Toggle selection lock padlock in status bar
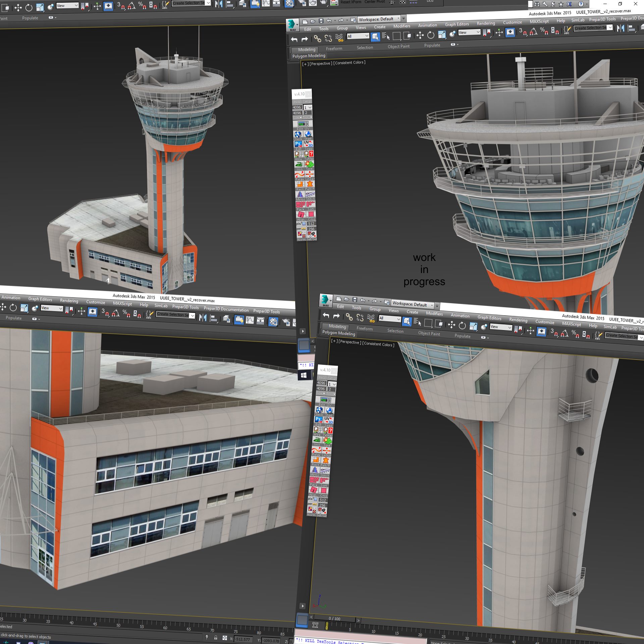 [216, 638]
